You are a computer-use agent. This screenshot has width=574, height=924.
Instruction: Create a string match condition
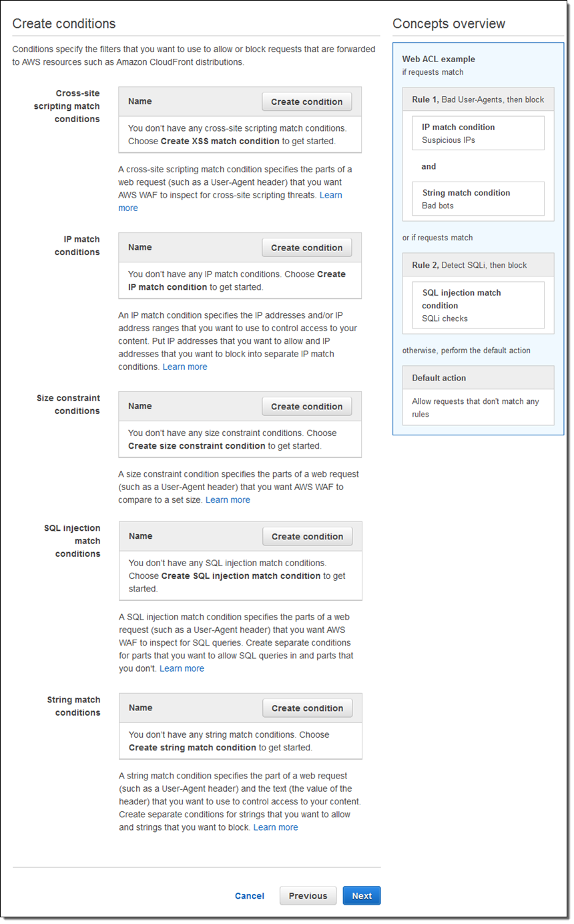click(x=307, y=708)
